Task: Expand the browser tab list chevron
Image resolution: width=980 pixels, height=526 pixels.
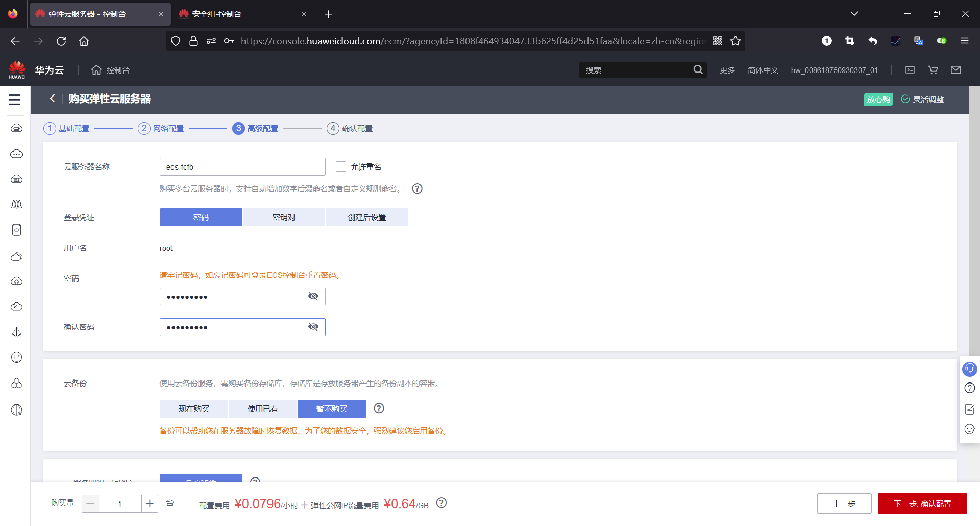Action: click(x=854, y=14)
